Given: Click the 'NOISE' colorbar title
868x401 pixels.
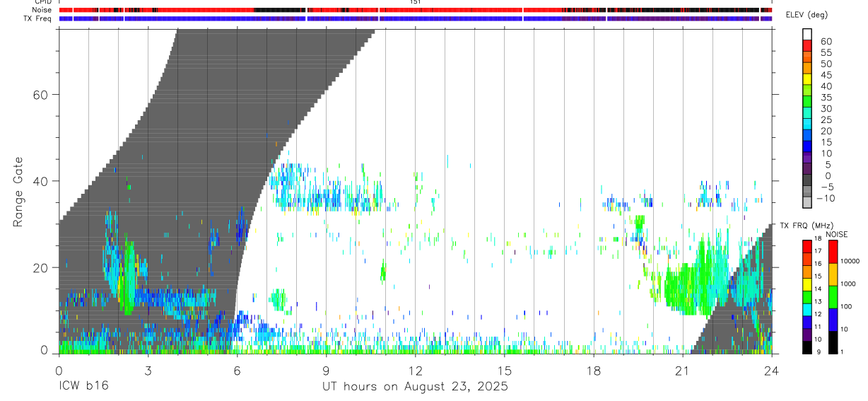Looking at the screenshot, I should (x=837, y=234).
